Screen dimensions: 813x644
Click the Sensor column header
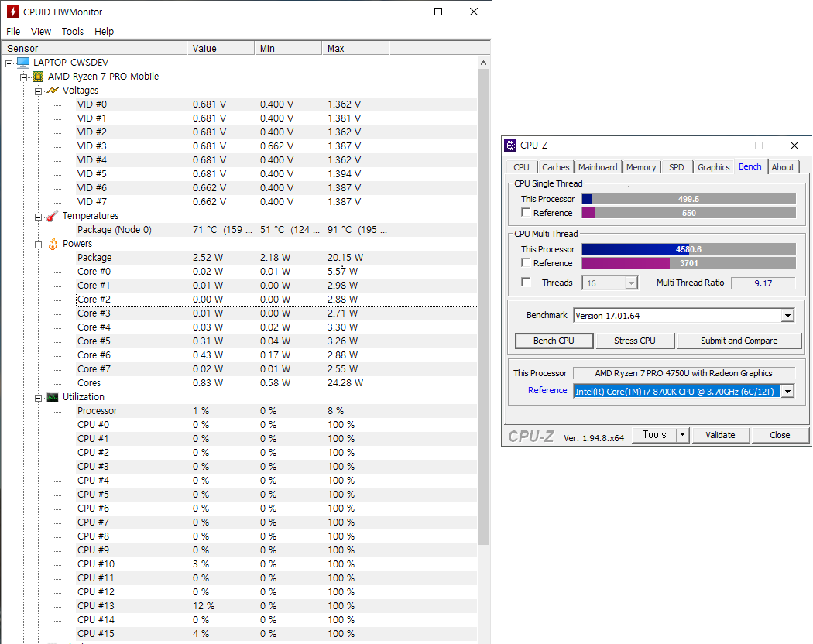94,48
